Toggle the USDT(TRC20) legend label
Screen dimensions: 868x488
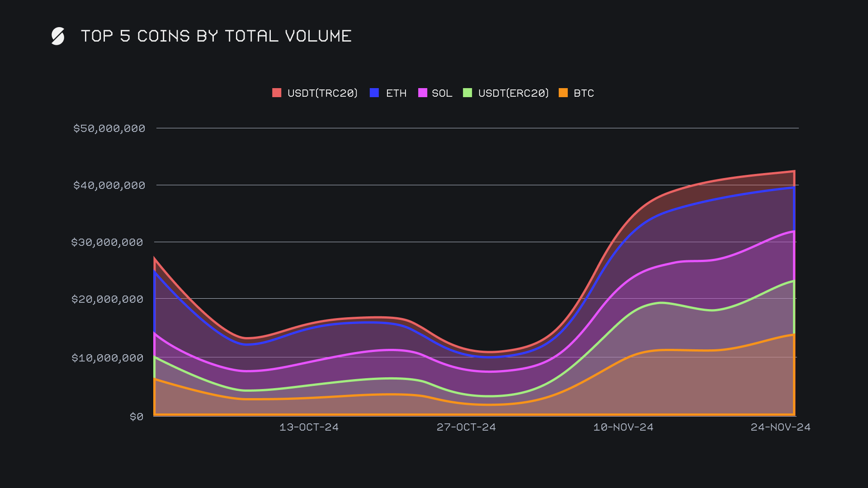click(x=322, y=93)
